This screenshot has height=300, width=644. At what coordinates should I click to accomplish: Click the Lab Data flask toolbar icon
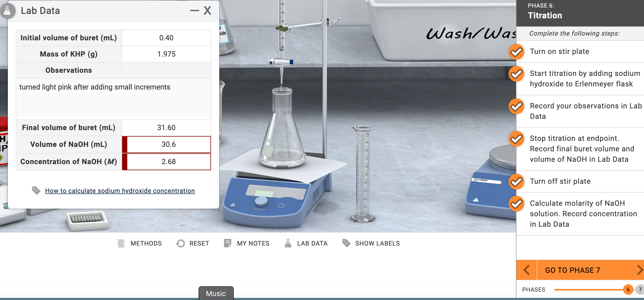click(288, 243)
